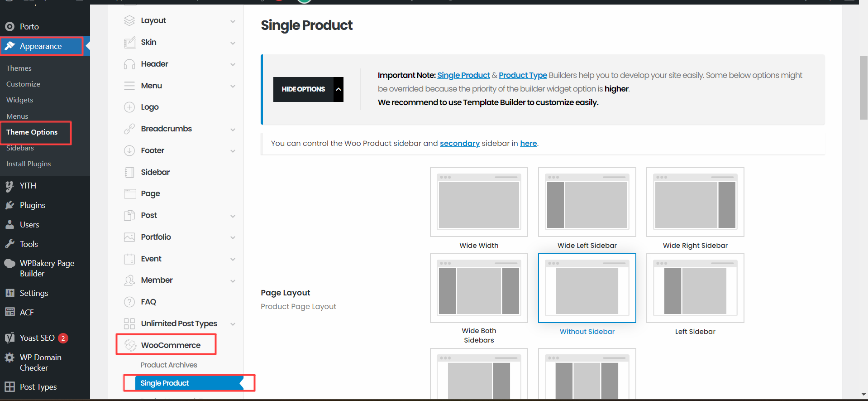Click the Breadcrumbs link icon
This screenshot has width=868, height=401.
[x=129, y=129]
